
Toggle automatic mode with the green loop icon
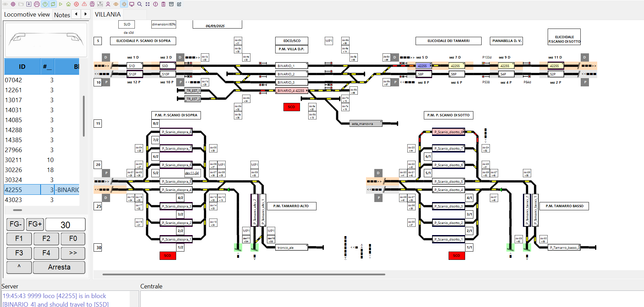click(53, 4)
